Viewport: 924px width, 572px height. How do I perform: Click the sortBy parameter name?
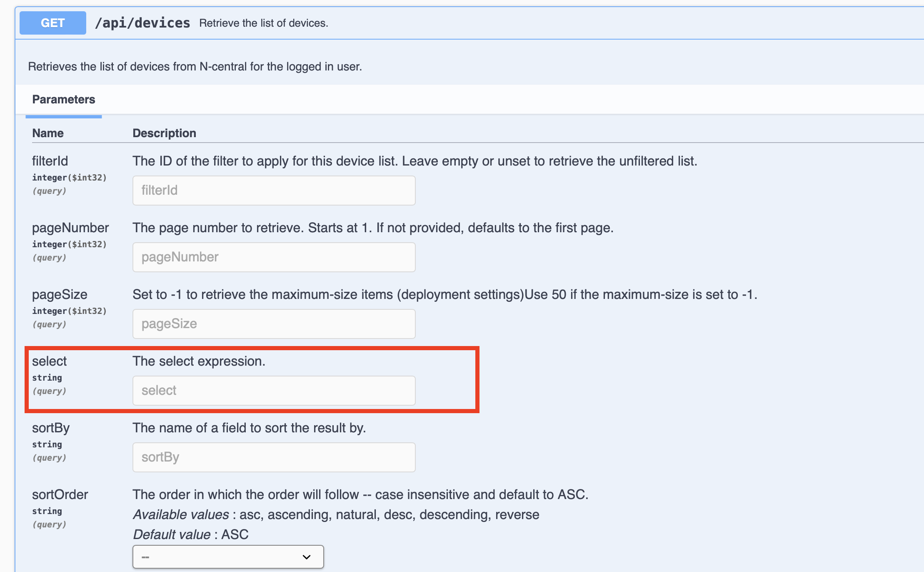click(51, 428)
